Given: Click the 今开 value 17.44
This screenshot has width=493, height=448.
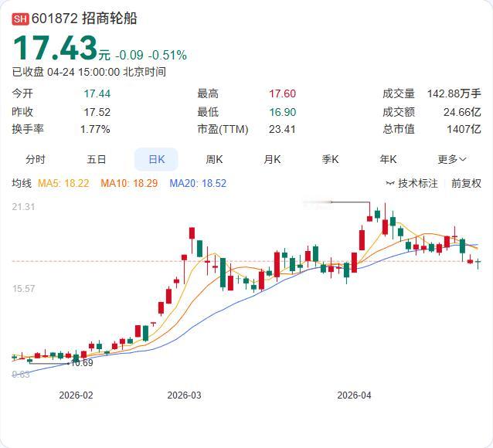Looking at the screenshot, I should coord(97,93).
